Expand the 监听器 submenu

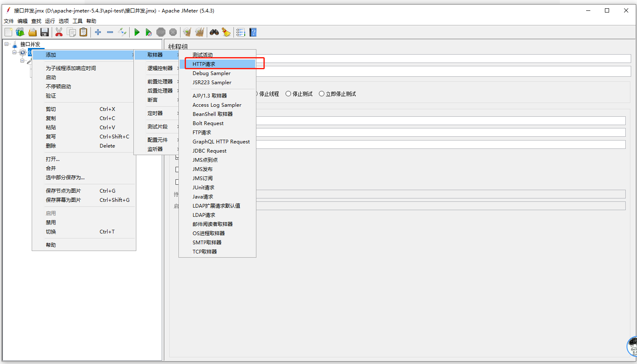(x=157, y=149)
